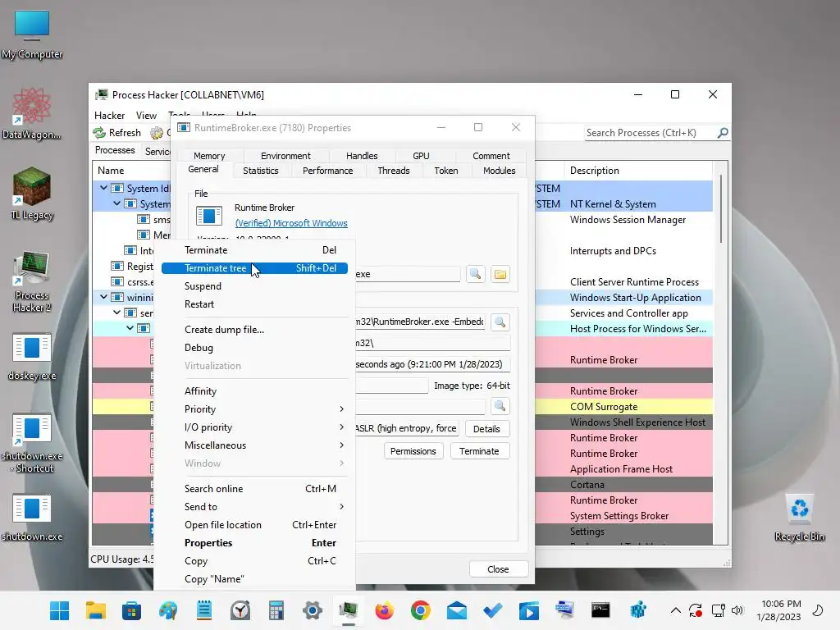Image resolution: width=840 pixels, height=630 pixels.
Task: Select Restart from context menu
Action: coord(254,304)
